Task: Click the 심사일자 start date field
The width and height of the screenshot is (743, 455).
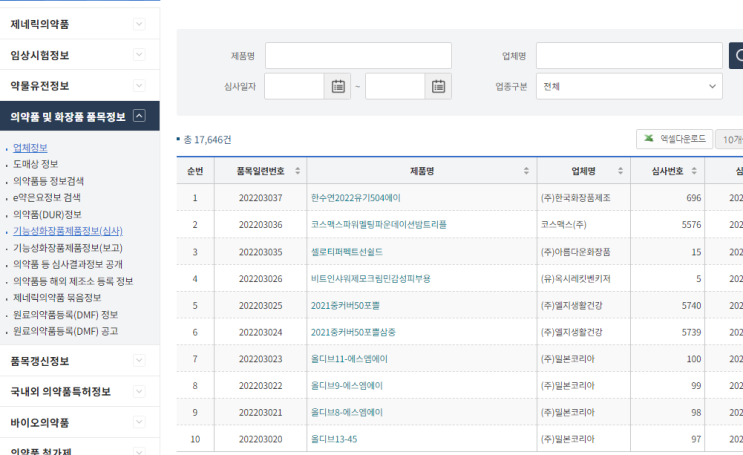Action: tap(294, 86)
